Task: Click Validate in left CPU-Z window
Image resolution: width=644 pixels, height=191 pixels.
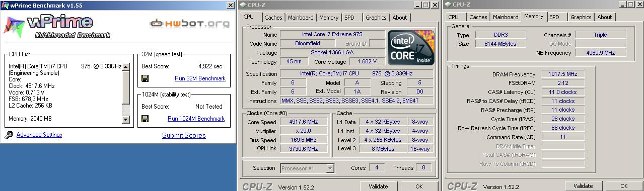Action: pyautogui.click(x=378, y=186)
